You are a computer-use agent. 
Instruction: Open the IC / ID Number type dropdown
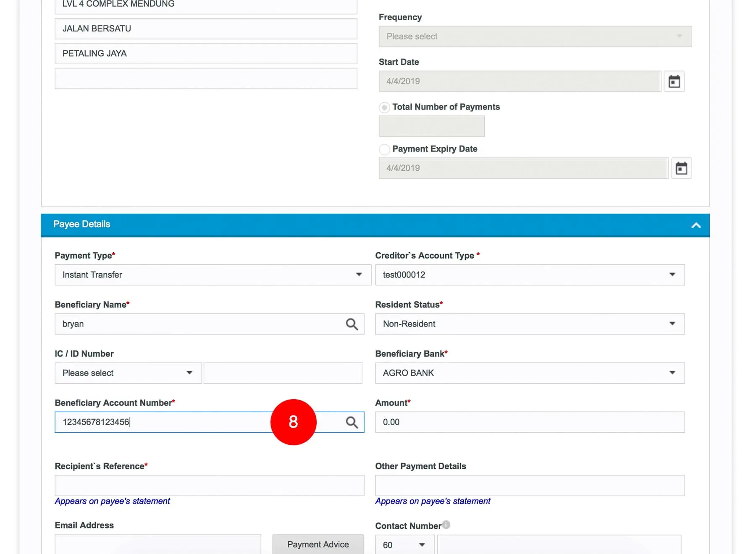point(128,373)
